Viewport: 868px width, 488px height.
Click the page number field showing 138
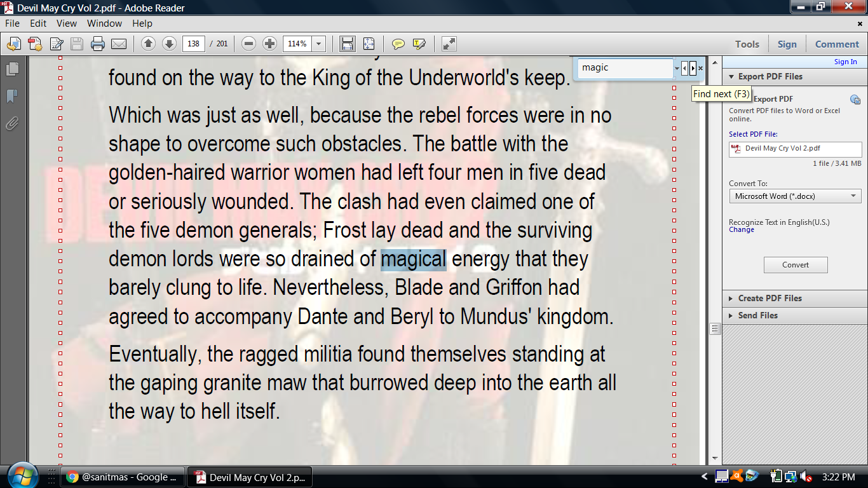tap(193, 44)
